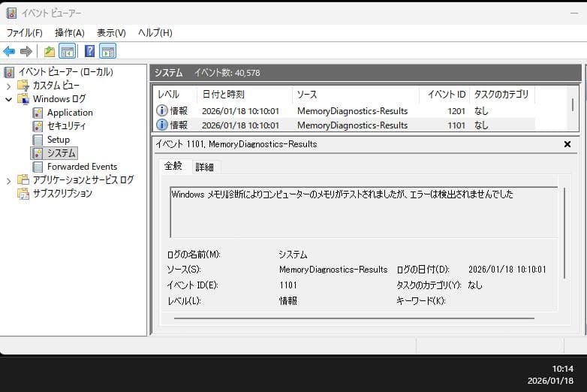
Task: Click the システム log icon in tree
Action: (x=38, y=153)
